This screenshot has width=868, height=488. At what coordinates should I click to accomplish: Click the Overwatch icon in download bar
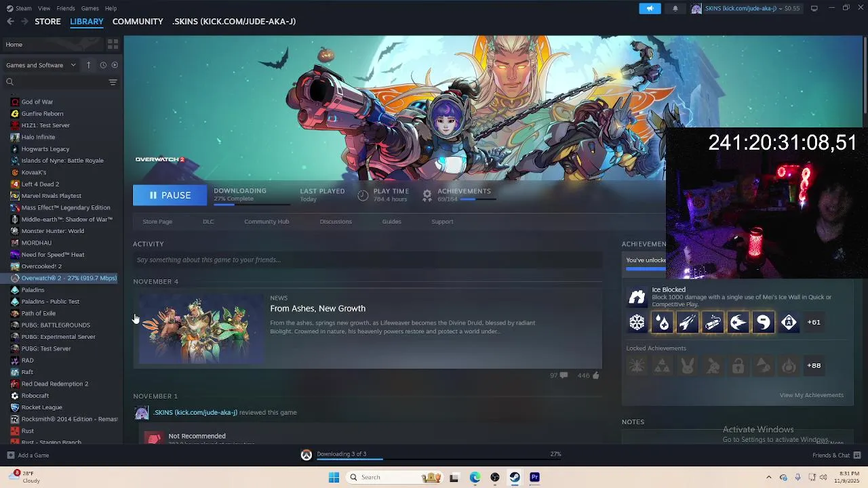[x=307, y=455]
